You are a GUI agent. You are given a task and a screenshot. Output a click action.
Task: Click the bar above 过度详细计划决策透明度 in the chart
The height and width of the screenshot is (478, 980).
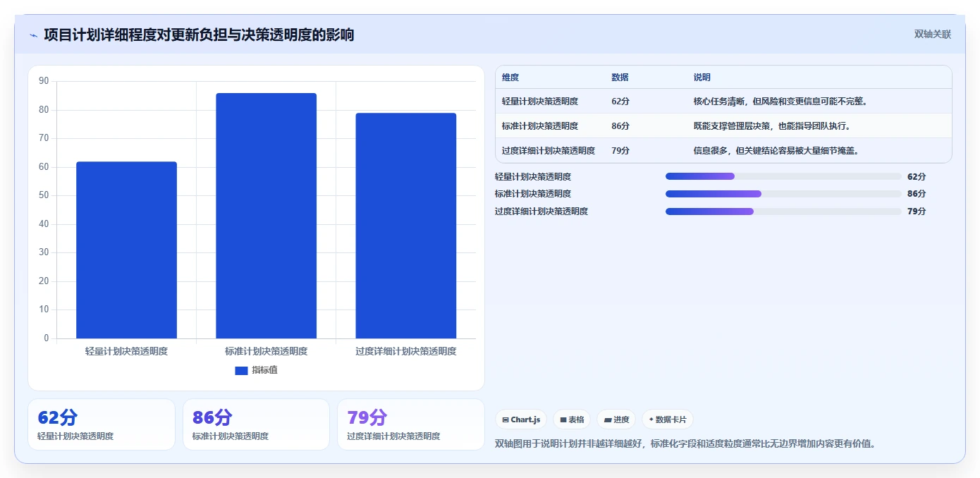tap(405, 226)
